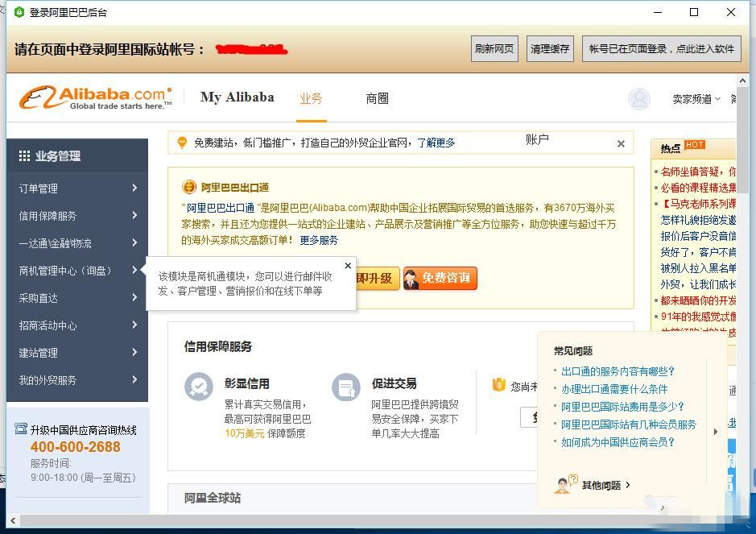
Task: Click the 业务管理 grid icon
Action: click(24, 156)
